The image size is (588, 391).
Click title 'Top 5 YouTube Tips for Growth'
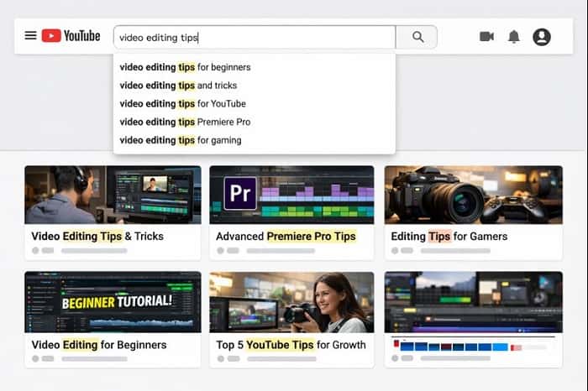click(x=291, y=345)
